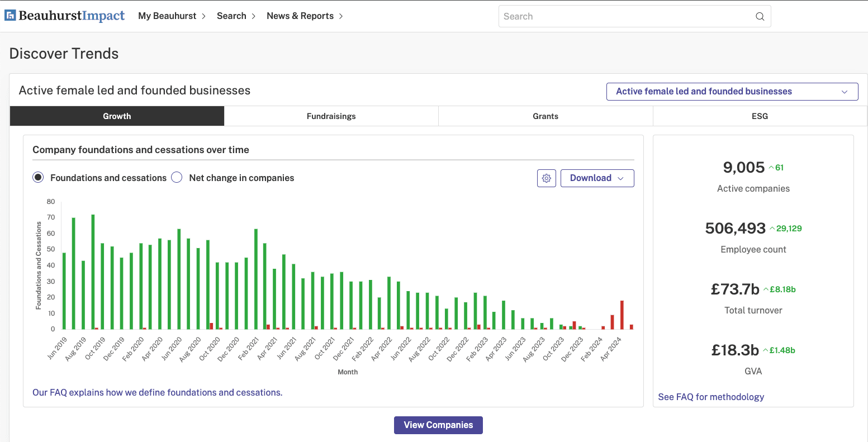Click the Discover Trends heading
Image resolution: width=868 pixels, height=442 pixels.
(64, 54)
